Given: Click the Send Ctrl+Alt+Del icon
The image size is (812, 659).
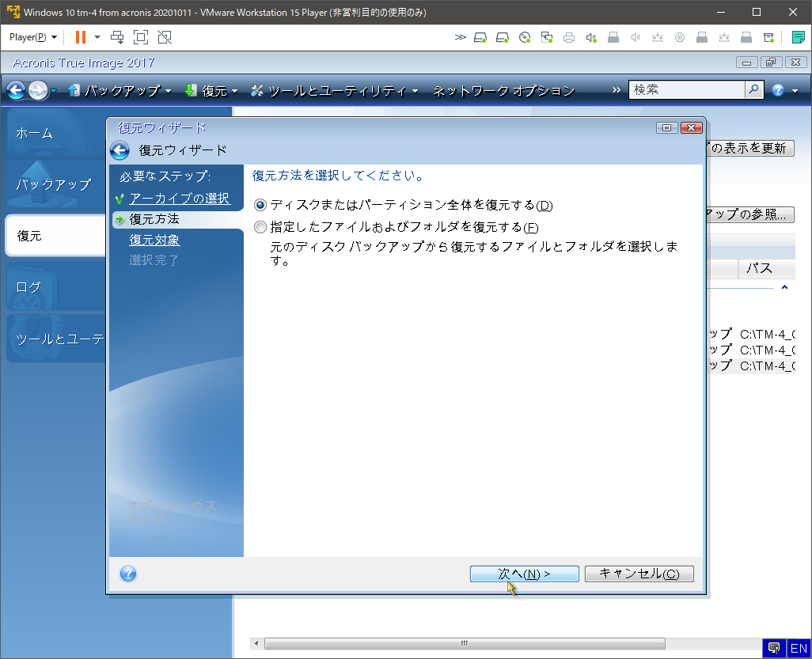Looking at the screenshot, I should coord(118,37).
